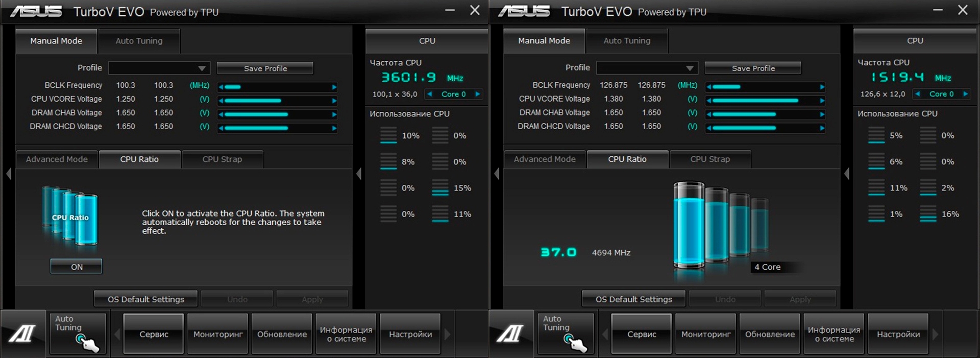Open Сервис menu in left window
This screenshot has height=358, width=980.
(x=154, y=334)
